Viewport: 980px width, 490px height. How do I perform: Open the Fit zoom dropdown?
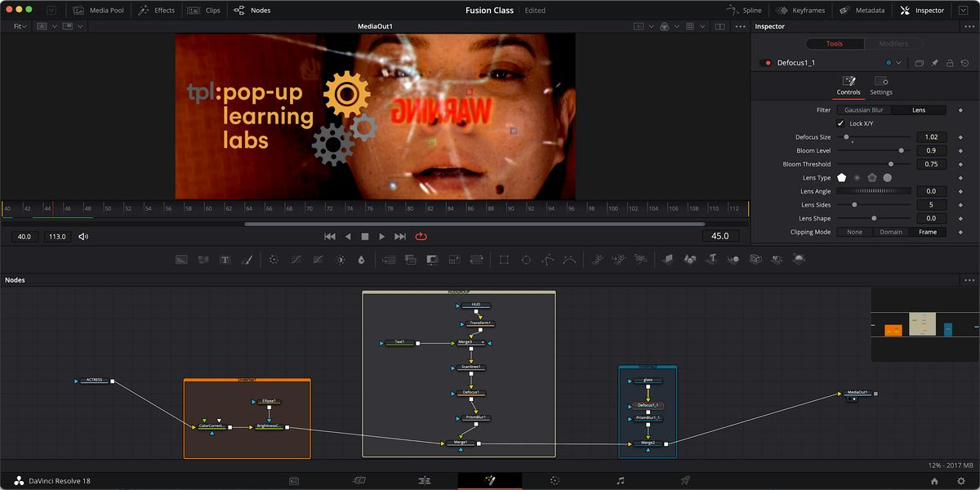point(20,26)
